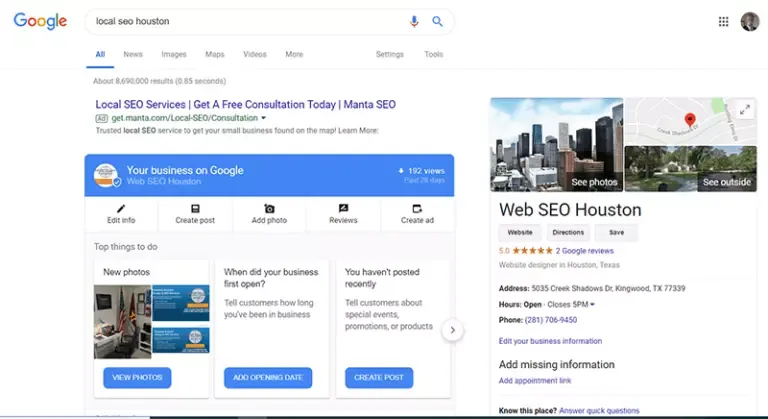Click Add appointment link
768x419 pixels.
pos(535,381)
